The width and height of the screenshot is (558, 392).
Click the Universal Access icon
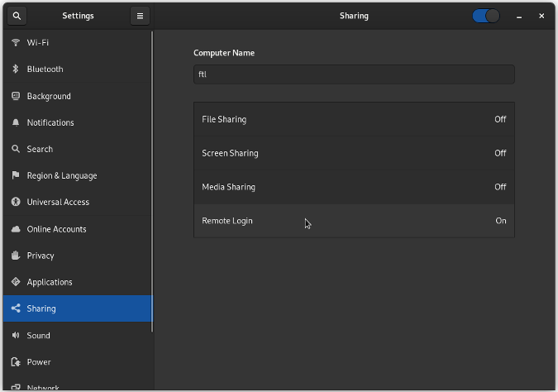(16, 202)
